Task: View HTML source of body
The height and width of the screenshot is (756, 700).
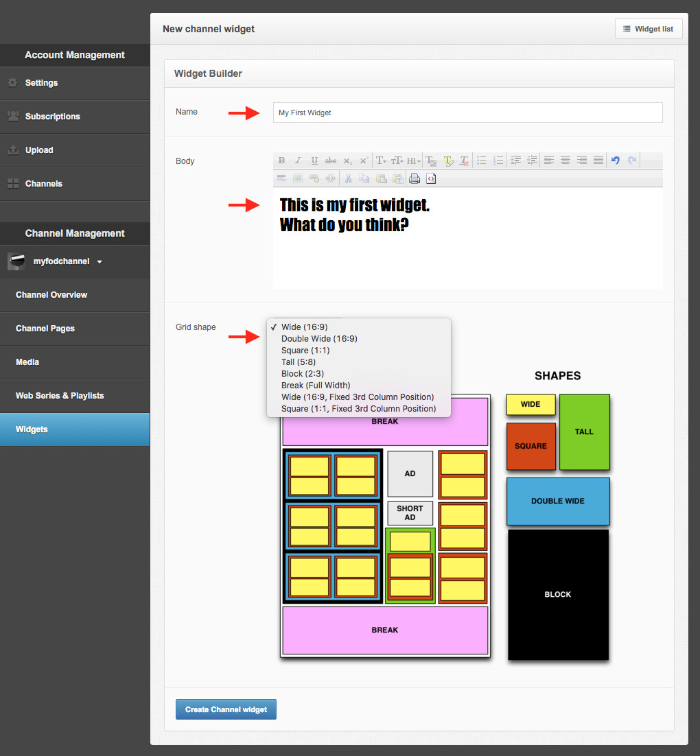Action: 431,178
